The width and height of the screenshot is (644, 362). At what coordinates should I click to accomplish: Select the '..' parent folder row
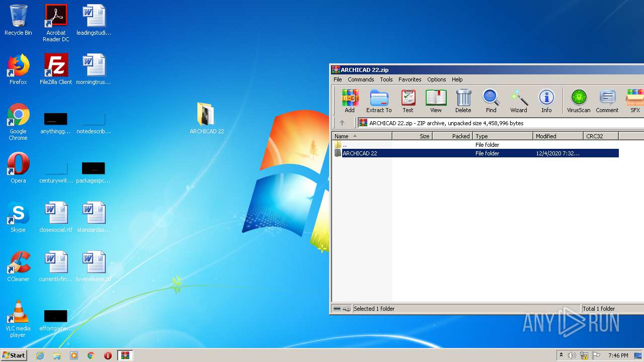point(475,145)
